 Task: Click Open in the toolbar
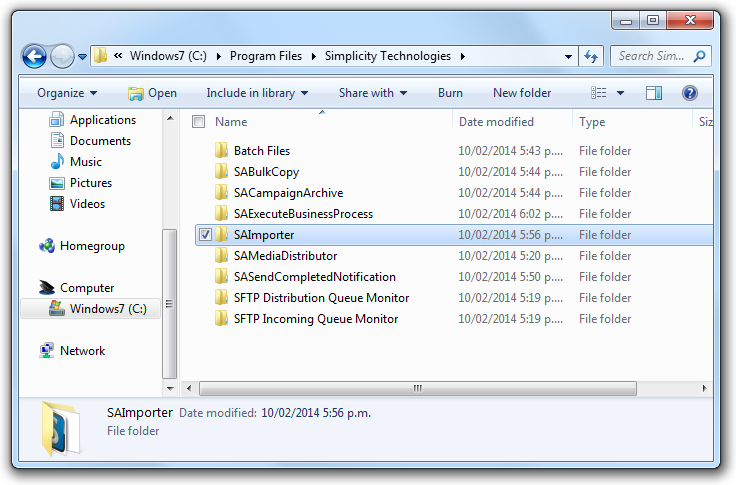click(x=153, y=93)
